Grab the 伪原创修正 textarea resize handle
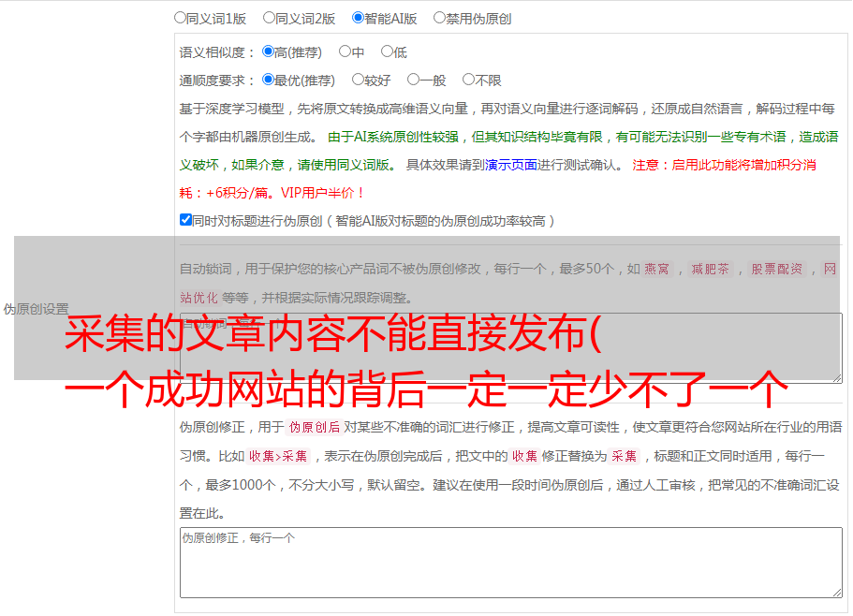Viewport: 853px width, 616px height. pyautogui.click(x=837, y=593)
